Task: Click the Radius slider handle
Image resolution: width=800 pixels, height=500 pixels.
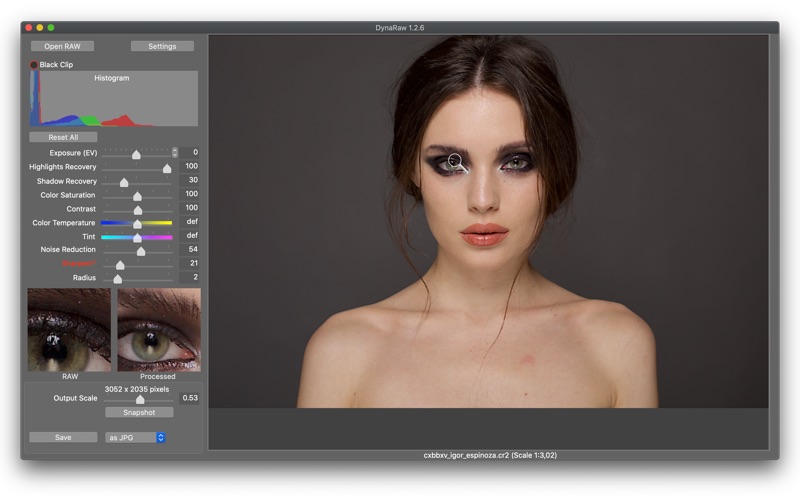Action: [118, 279]
